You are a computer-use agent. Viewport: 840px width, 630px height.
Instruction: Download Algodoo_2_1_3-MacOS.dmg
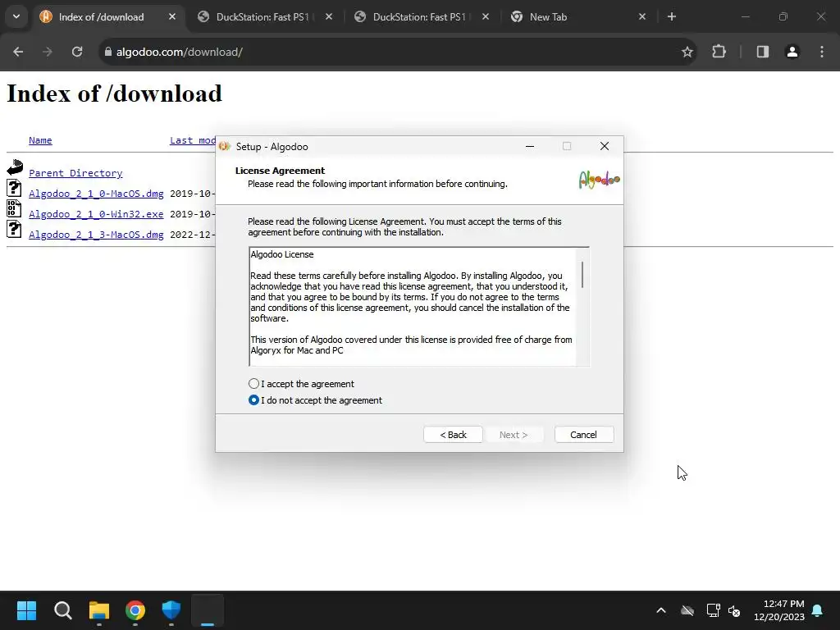[96, 234]
